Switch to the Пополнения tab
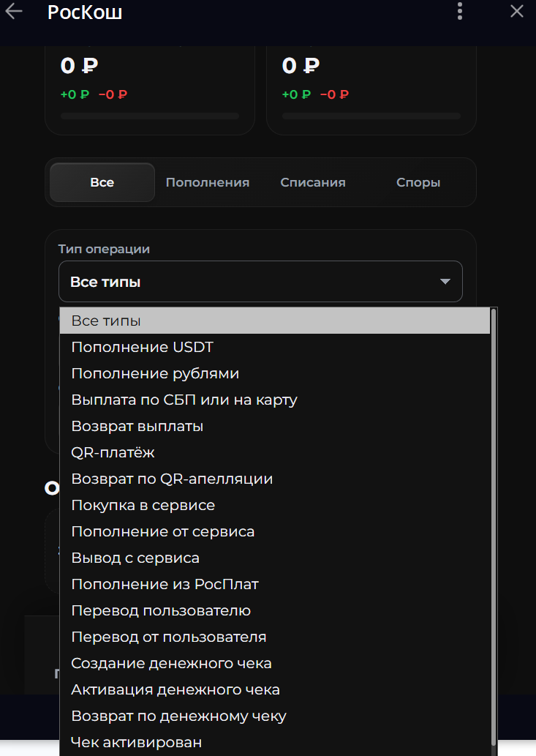The image size is (536, 756). [x=208, y=182]
